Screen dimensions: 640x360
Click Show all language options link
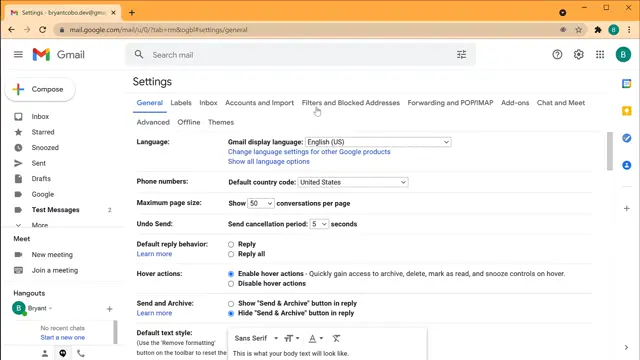[269, 162]
